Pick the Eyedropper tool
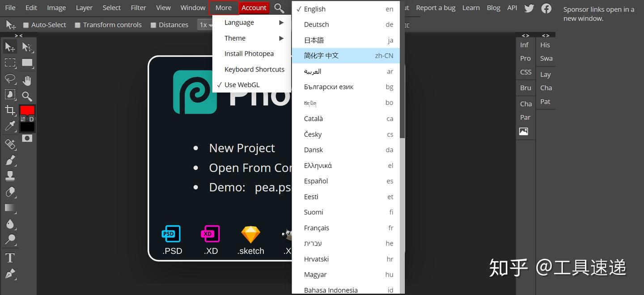This screenshot has height=295, width=644. 10,126
